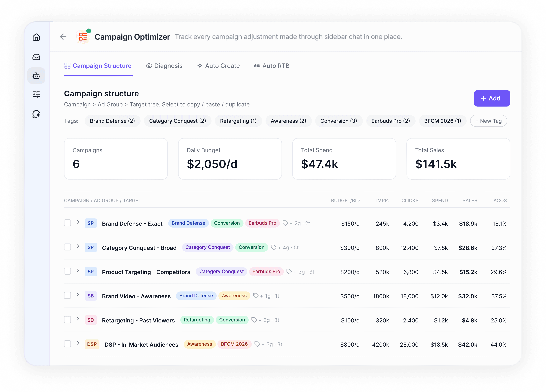Click SP badge on Product Targeting - Competitors
The height and width of the screenshot is (392, 546).
pos(91,272)
